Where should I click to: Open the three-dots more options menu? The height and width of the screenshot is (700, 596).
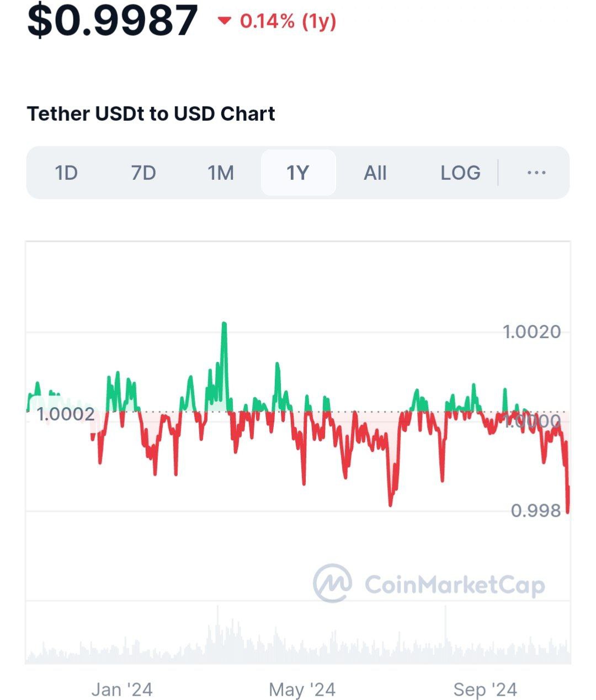click(536, 173)
